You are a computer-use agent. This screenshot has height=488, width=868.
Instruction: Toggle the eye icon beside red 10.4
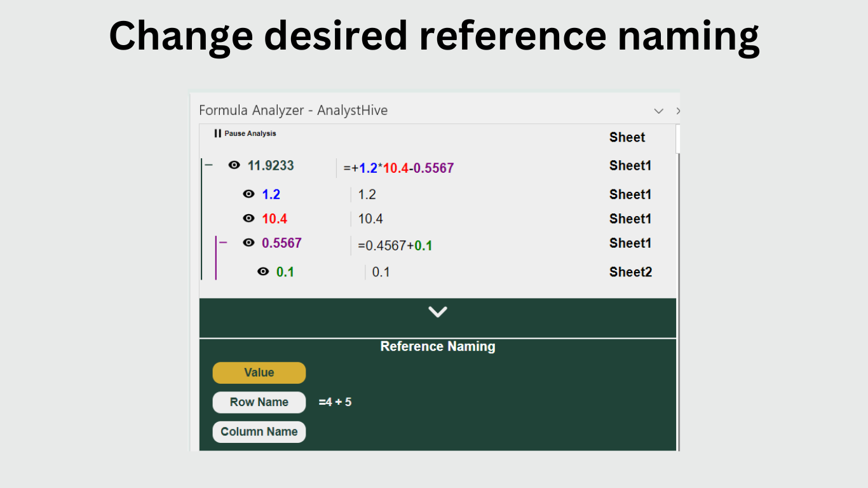pos(248,219)
